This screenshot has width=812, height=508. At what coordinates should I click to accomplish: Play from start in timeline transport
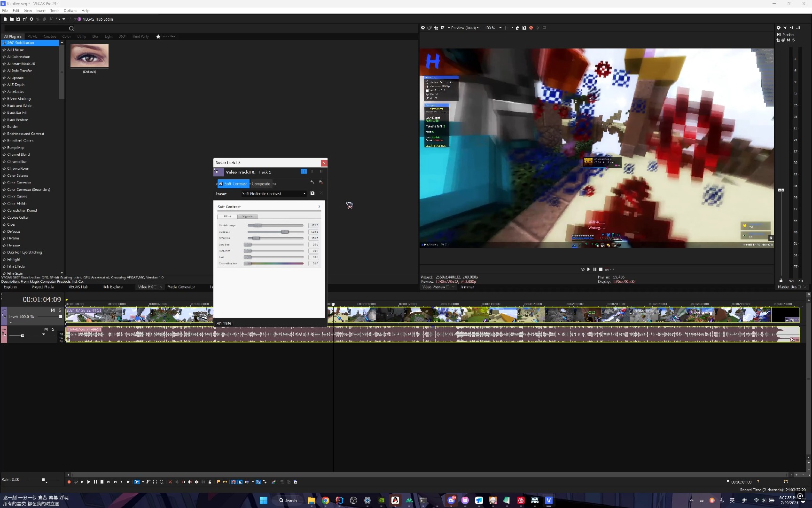(x=82, y=482)
